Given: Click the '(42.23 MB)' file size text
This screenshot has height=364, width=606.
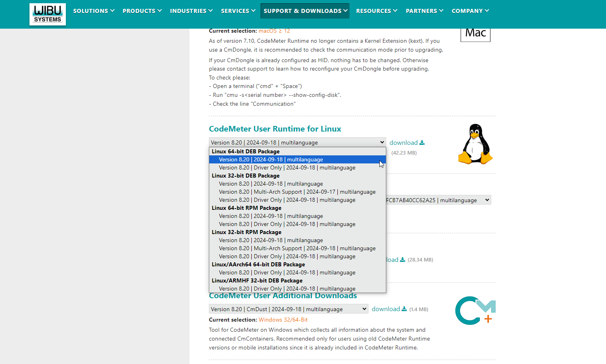Looking at the screenshot, I should pos(404,153).
